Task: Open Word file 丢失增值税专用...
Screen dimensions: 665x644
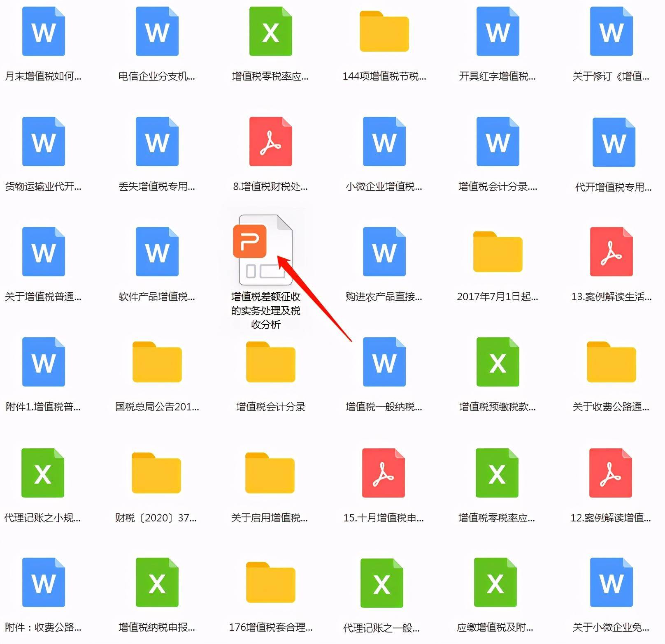Action: [157, 141]
